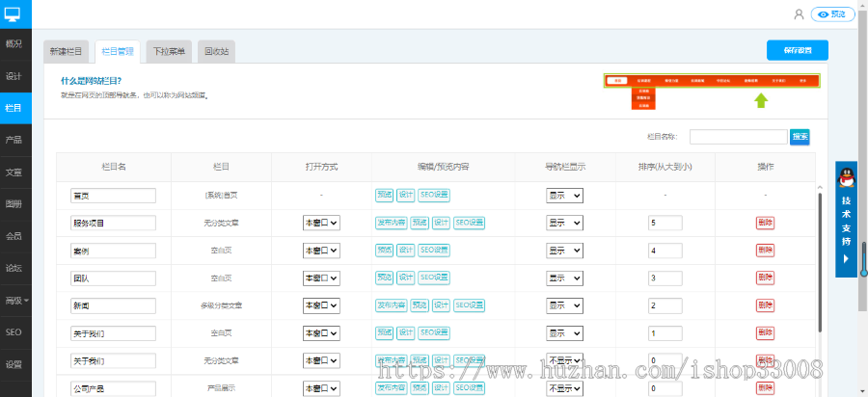This screenshot has height=397, width=868.
Task: Click 设计 button in 首页 row
Action: coord(406,196)
